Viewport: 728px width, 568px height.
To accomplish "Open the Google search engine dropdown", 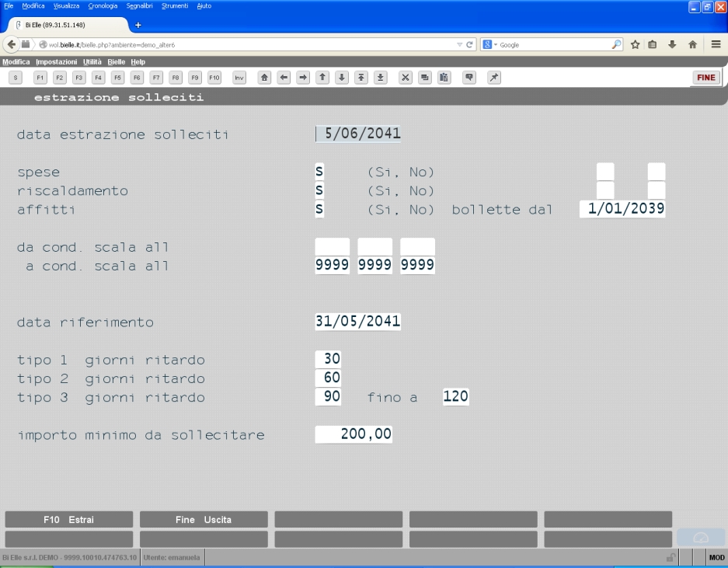I will coord(489,44).
